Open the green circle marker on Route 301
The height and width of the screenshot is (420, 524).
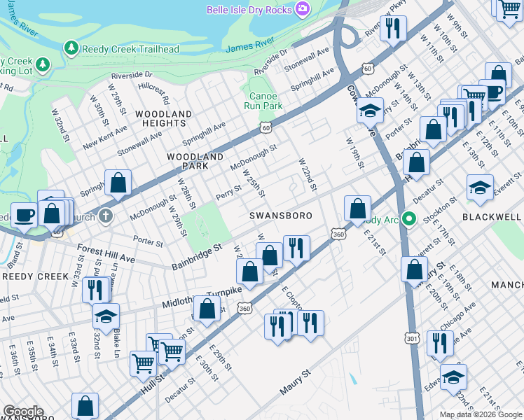tap(409, 219)
